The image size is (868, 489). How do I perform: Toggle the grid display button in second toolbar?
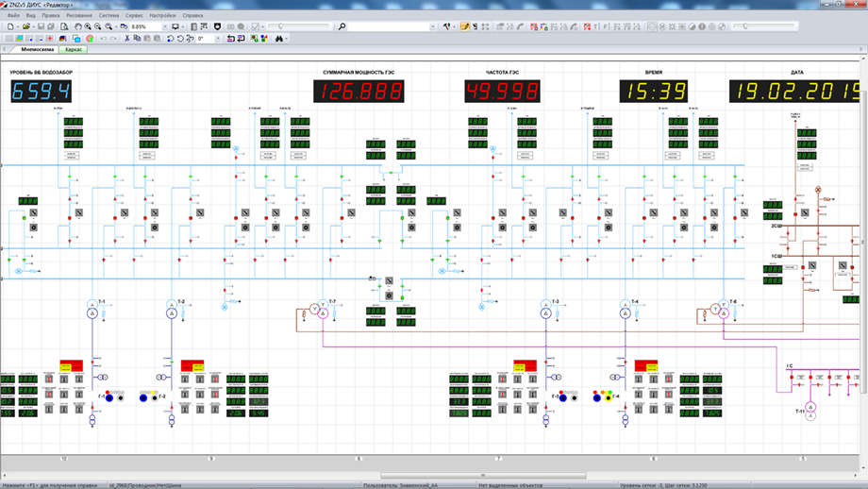point(10,39)
